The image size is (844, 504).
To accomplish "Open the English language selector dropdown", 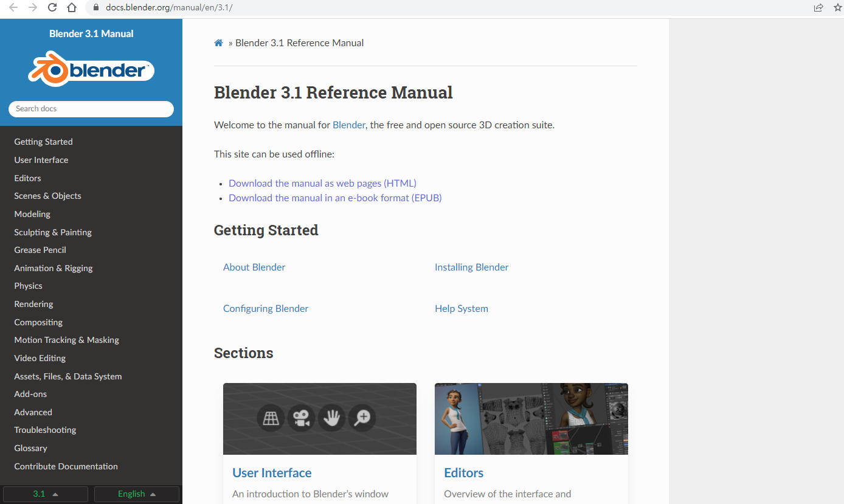I will pyautogui.click(x=137, y=494).
